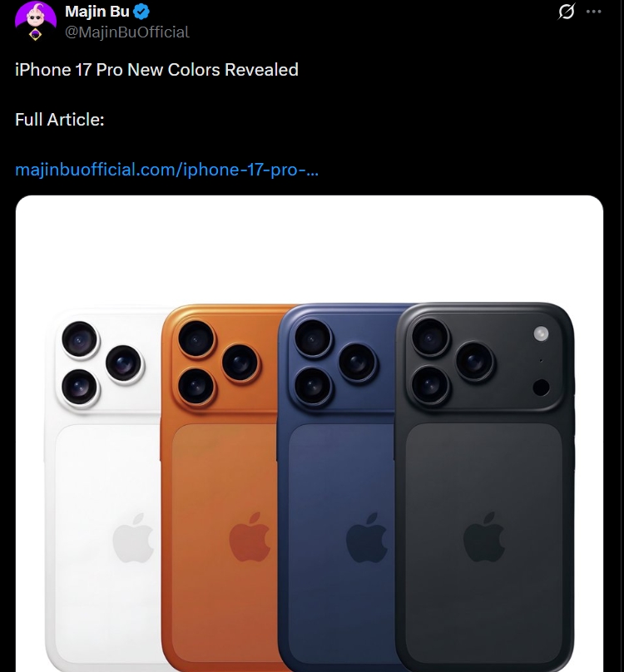Click the white iPhone in the image

[103, 488]
